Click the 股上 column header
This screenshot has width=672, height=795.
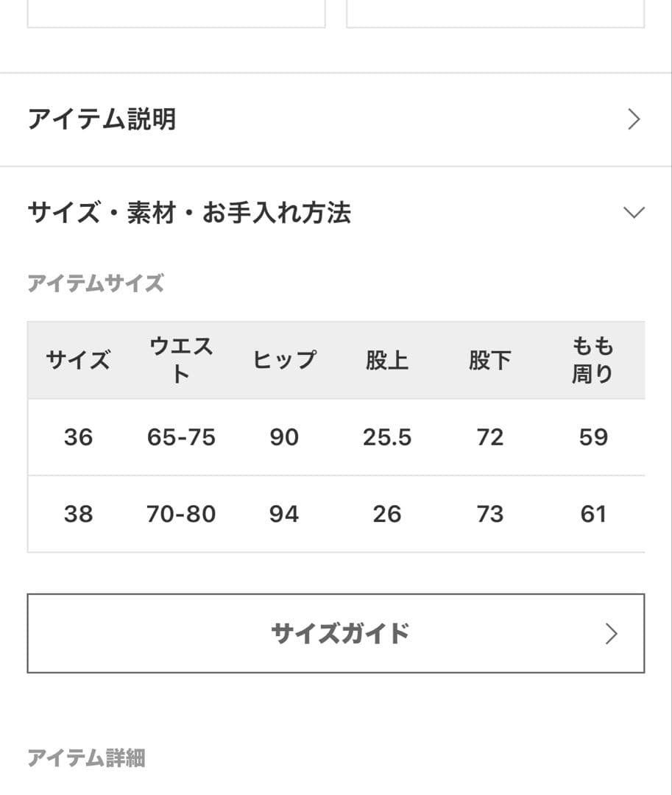[387, 361]
